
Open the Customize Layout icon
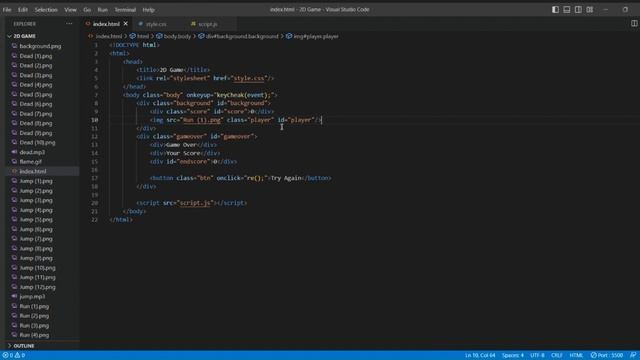590,9
